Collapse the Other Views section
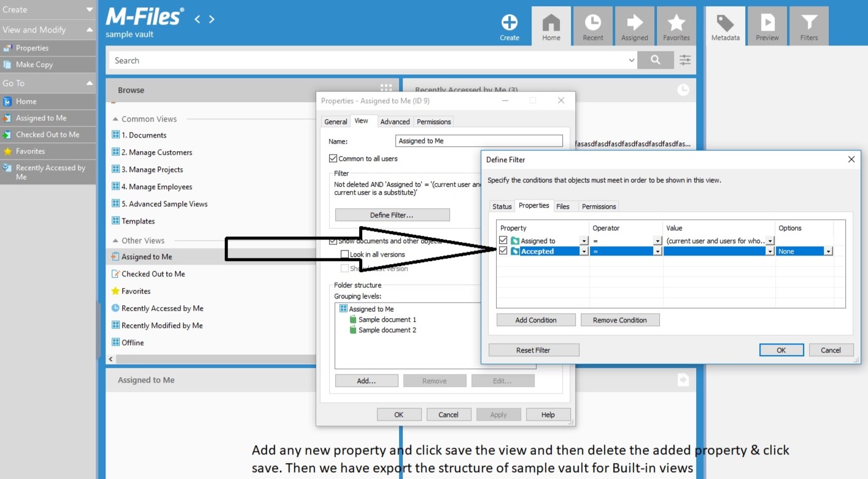This screenshot has width=868, height=479. (x=115, y=241)
